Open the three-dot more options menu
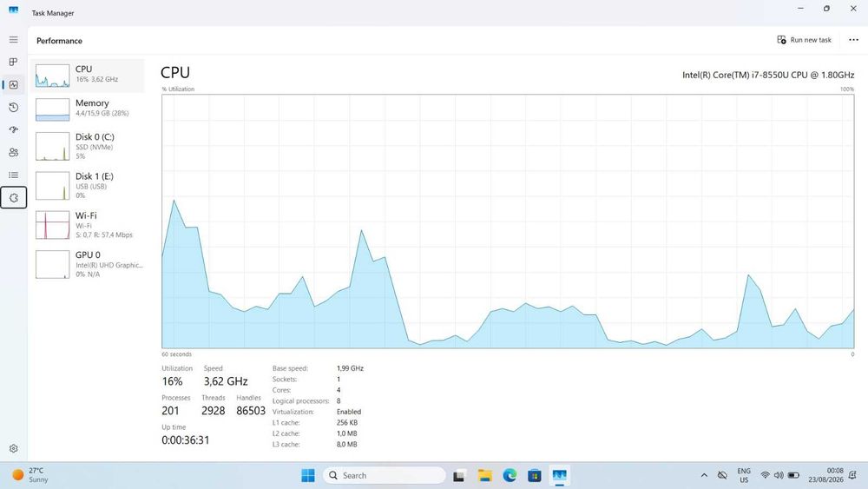This screenshot has width=868, height=489. 853,40
